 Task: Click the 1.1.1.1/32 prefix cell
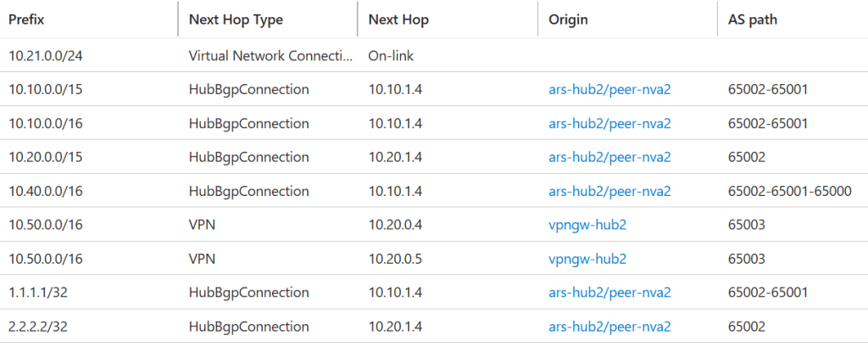point(37,293)
